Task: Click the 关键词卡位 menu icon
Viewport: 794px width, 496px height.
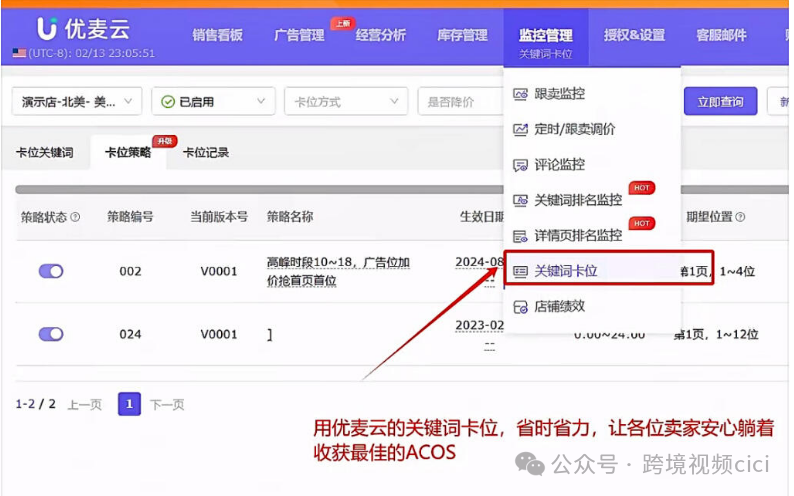Action: [520, 271]
